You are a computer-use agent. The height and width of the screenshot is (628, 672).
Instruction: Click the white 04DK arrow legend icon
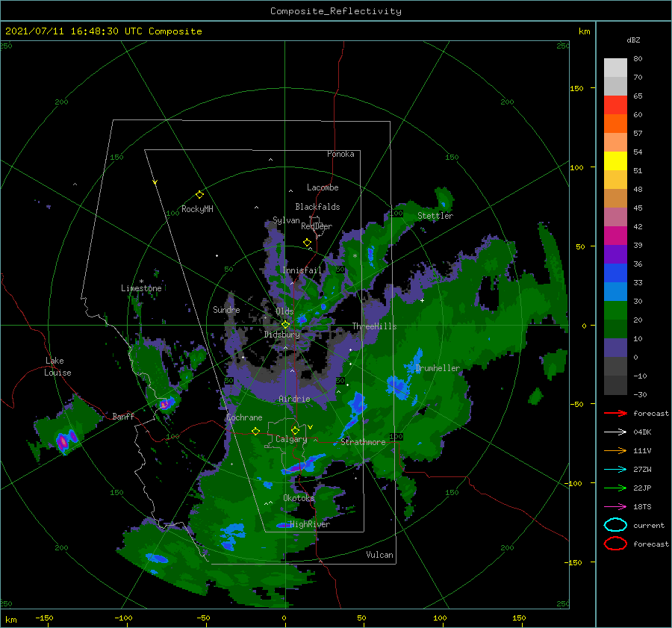(x=615, y=432)
